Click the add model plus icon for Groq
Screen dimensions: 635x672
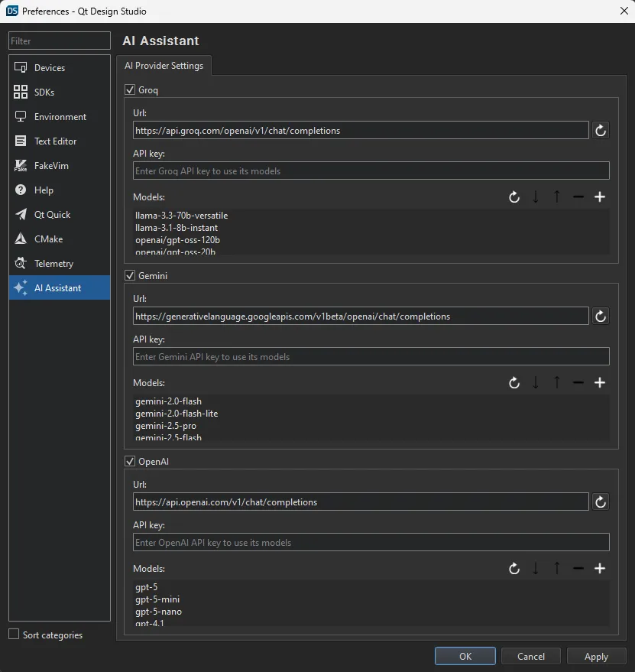pyautogui.click(x=600, y=197)
